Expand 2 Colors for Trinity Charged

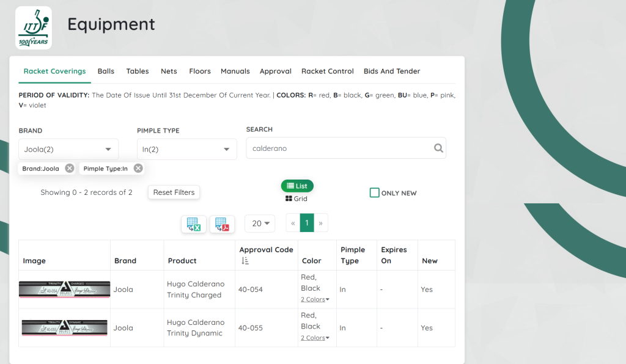tap(315, 299)
